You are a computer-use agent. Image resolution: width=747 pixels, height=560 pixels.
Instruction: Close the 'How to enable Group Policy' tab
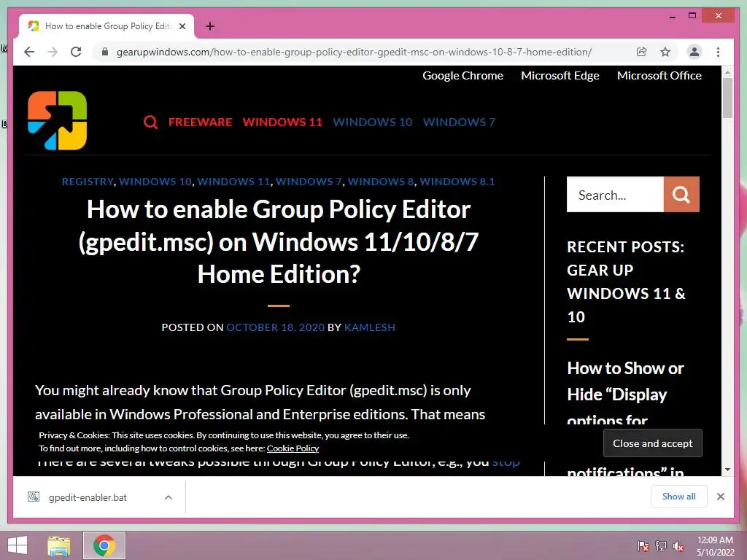point(182,26)
